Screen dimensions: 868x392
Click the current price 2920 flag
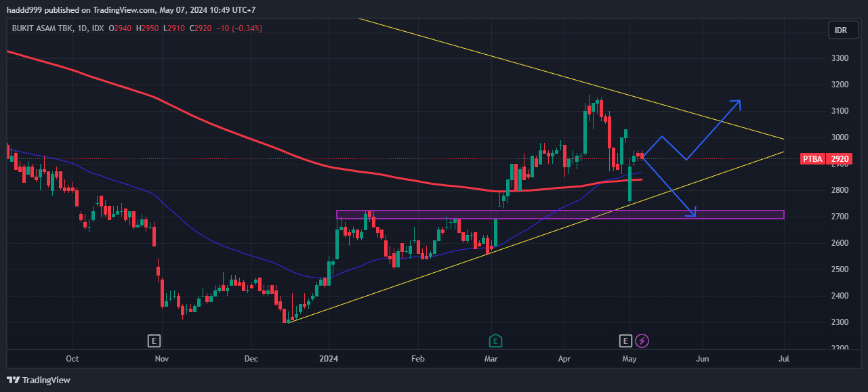coord(838,158)
